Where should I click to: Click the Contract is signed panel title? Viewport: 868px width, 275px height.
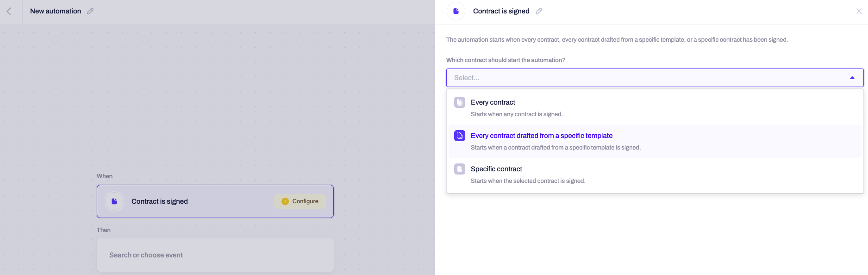coord(501,11)
